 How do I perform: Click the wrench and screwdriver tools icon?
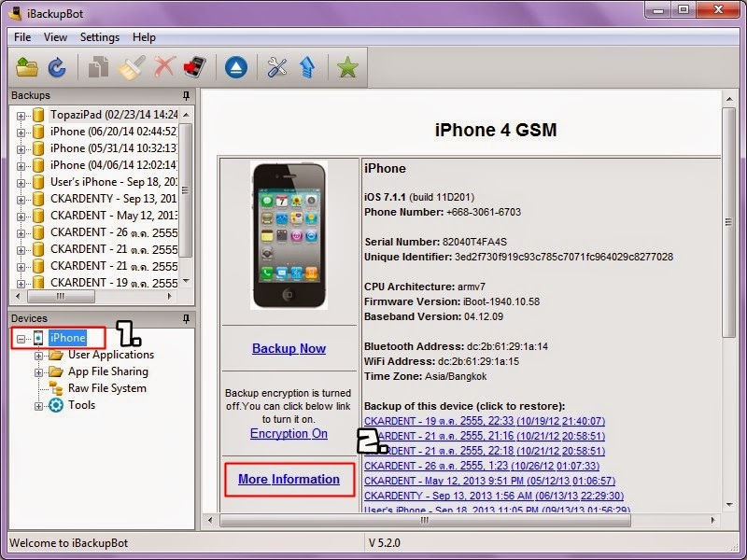(x=276, y=67)
